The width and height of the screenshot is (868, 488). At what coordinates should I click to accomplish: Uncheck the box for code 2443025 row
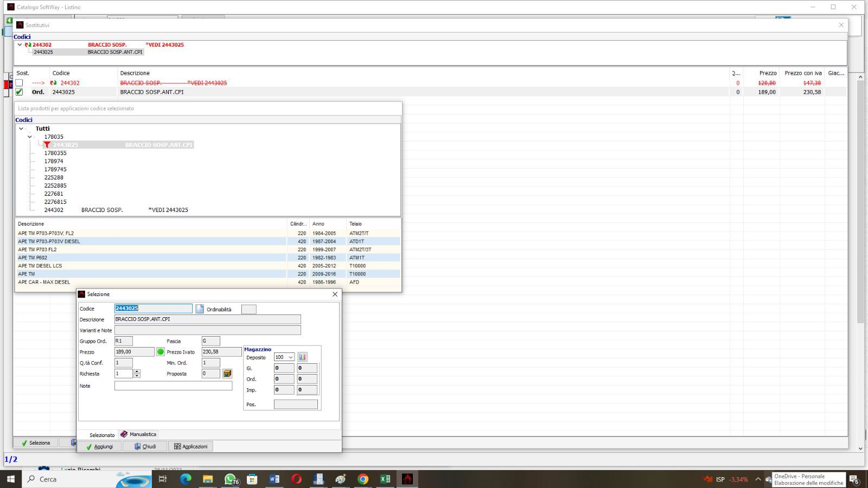(19, 92)
